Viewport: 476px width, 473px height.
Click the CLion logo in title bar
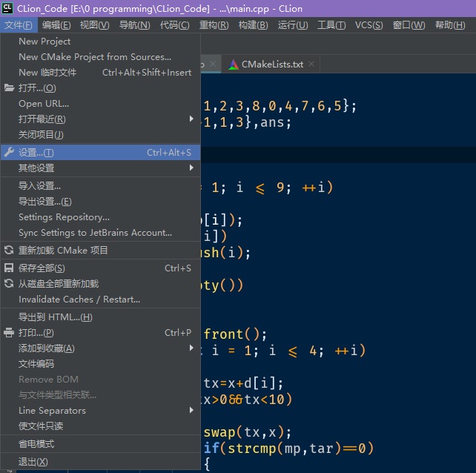pyautogui.click(x=7, y=8)
